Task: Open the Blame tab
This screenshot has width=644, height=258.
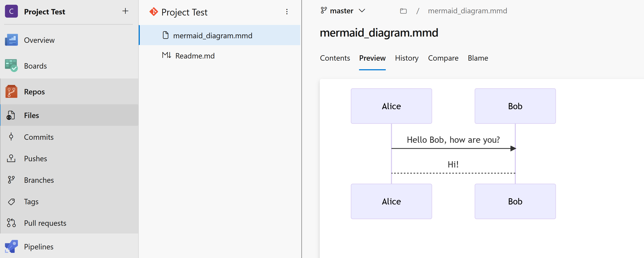Action: click(478, 58)
